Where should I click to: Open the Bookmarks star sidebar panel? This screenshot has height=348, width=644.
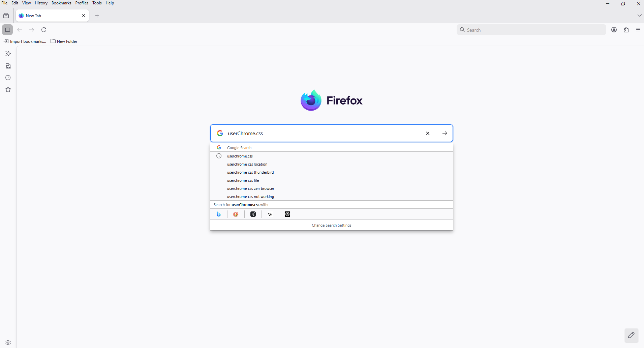[8, 89]
